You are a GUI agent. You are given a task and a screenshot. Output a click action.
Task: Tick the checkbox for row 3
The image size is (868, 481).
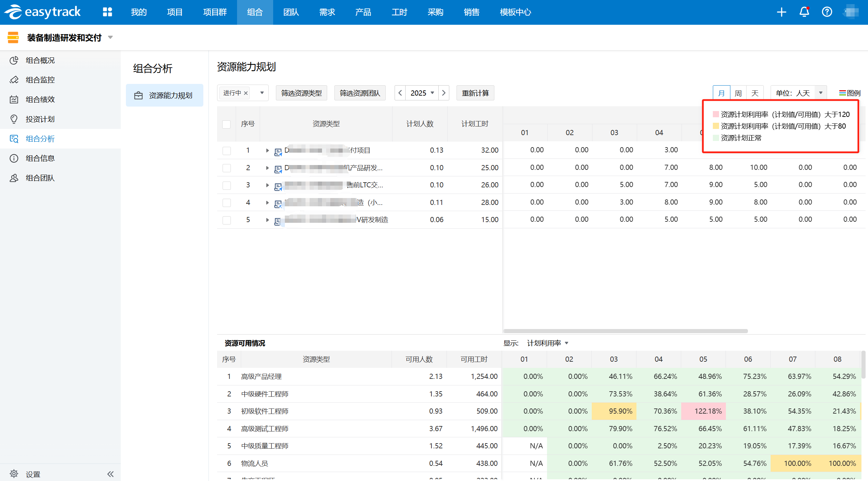point(226,185)
